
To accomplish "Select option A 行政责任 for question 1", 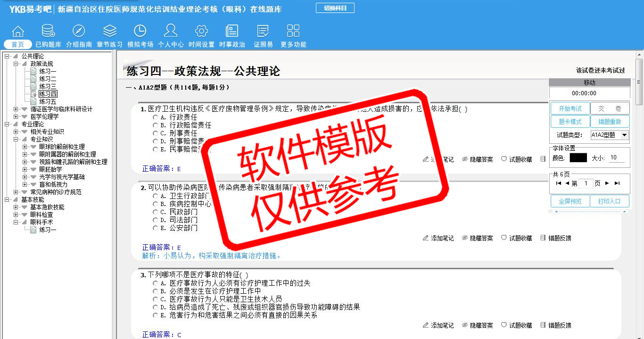I will (x=155, y=117).
